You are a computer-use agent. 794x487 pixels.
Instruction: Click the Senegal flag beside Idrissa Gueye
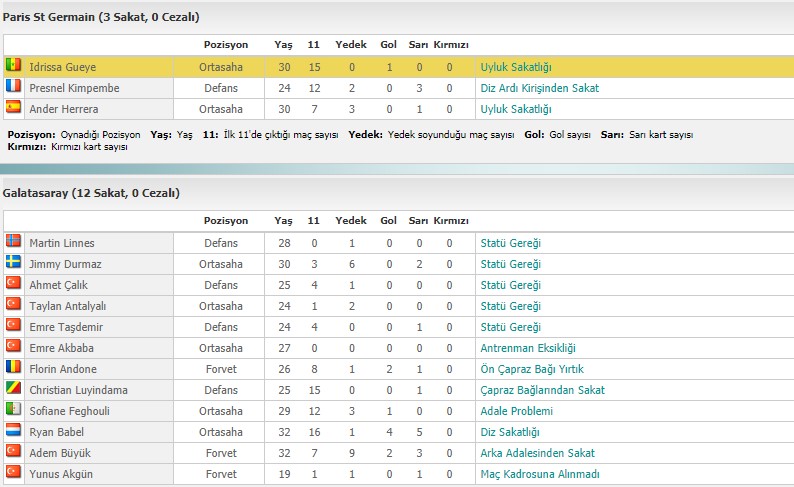tap(14, 65)
